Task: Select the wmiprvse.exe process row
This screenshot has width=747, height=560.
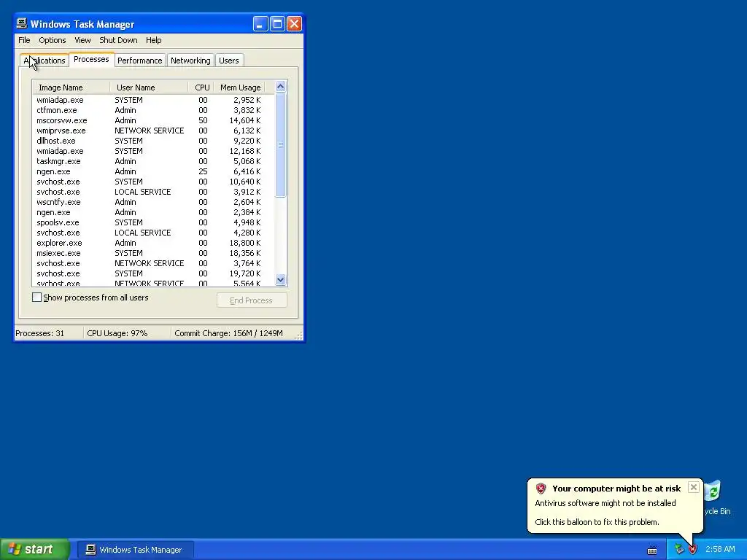Action: coord(153,131)
